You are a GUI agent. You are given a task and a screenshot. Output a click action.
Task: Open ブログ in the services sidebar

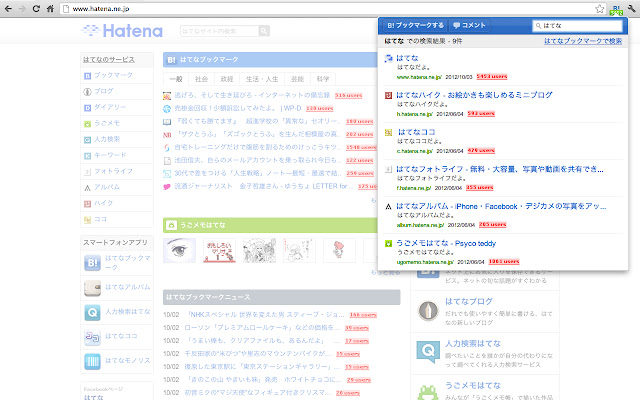click(x=104, y=91)
